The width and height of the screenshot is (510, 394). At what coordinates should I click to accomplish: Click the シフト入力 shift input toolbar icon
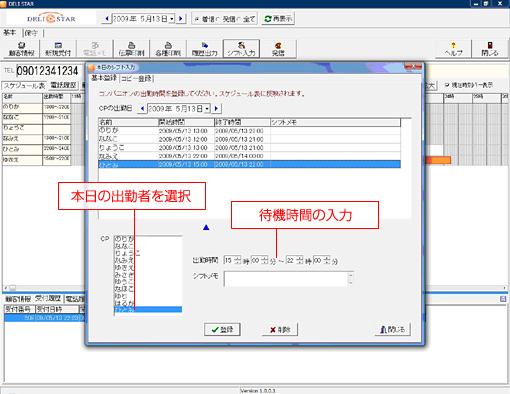(241, 49)
